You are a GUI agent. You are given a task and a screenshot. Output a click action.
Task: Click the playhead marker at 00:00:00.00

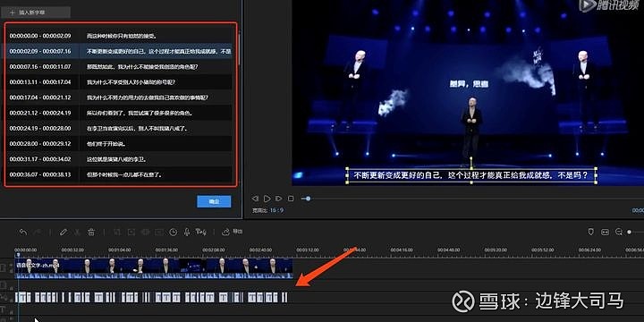click(x=18, y=255)
